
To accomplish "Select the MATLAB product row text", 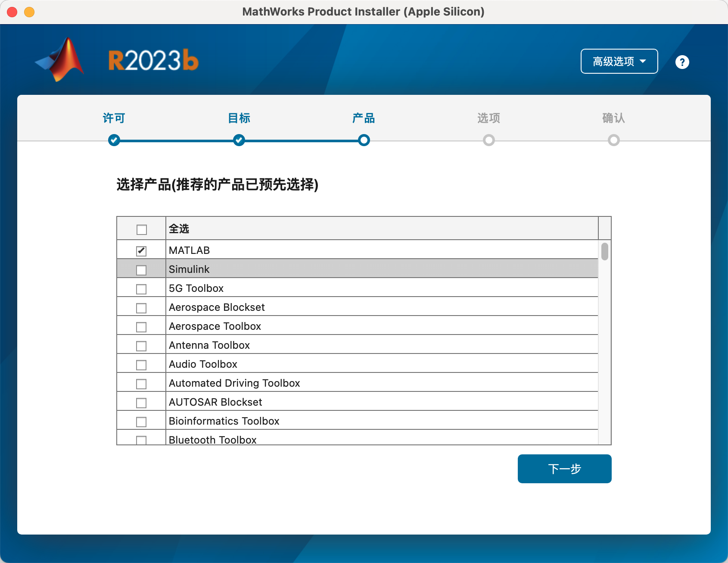I will tap(189, 250).
